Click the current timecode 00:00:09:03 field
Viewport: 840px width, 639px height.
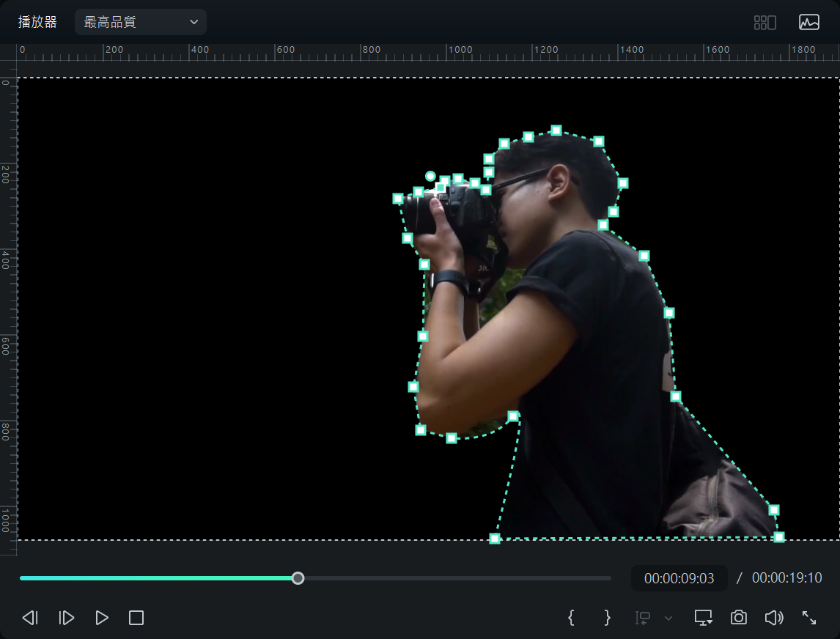coord(679,578)
